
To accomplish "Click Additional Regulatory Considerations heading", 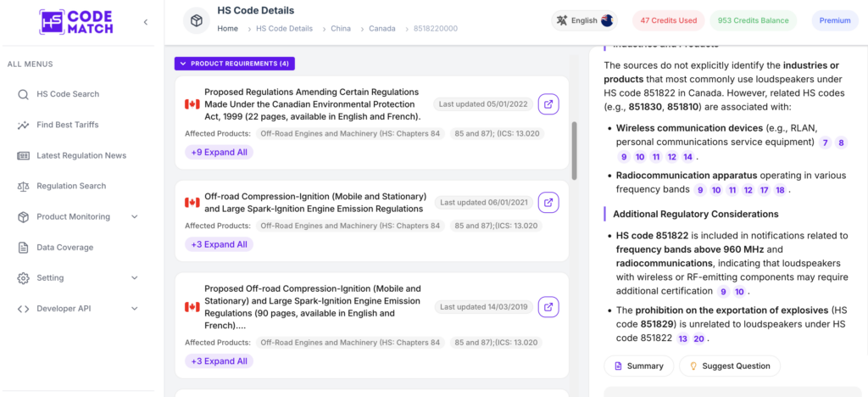I will [696, 214].
